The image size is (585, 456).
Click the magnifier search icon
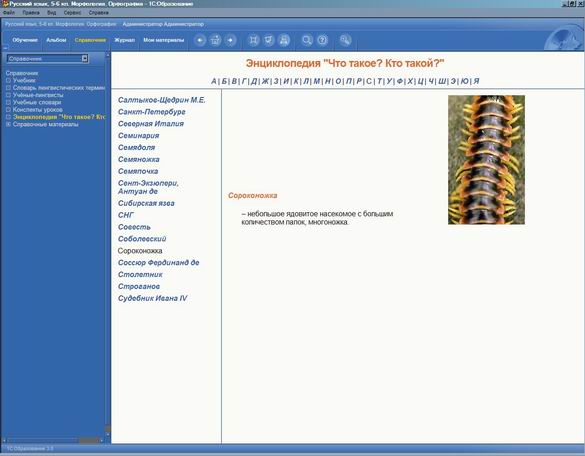coord(307,40)
